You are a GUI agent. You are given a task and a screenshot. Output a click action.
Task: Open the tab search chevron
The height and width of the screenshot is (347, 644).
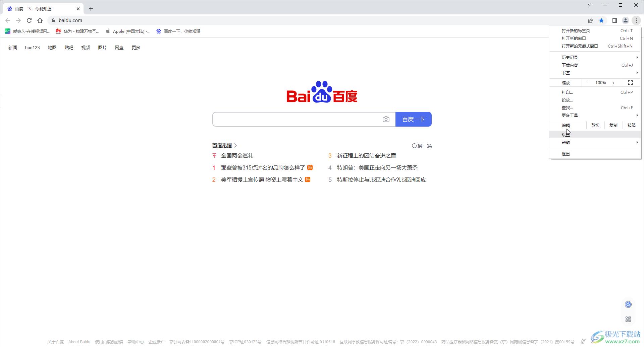(x=589, y=5)
